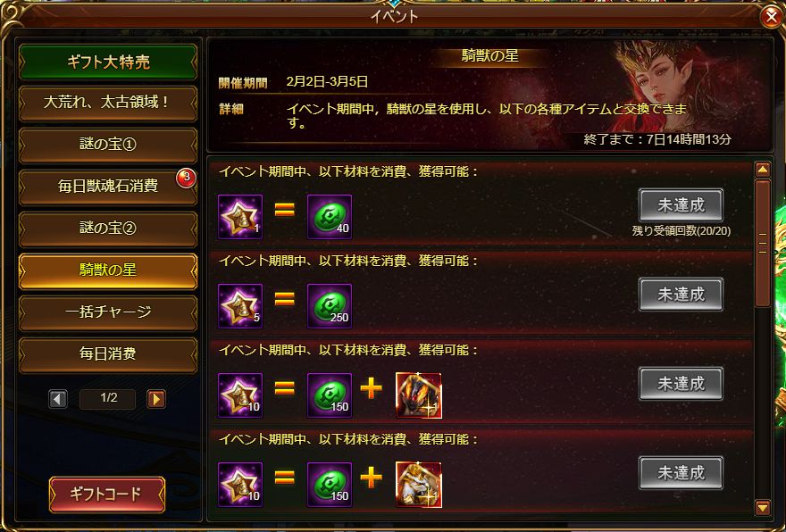786x532 pixels.
Task: Click the reward list scrollbar thumb
Action: tap(763, 243)
